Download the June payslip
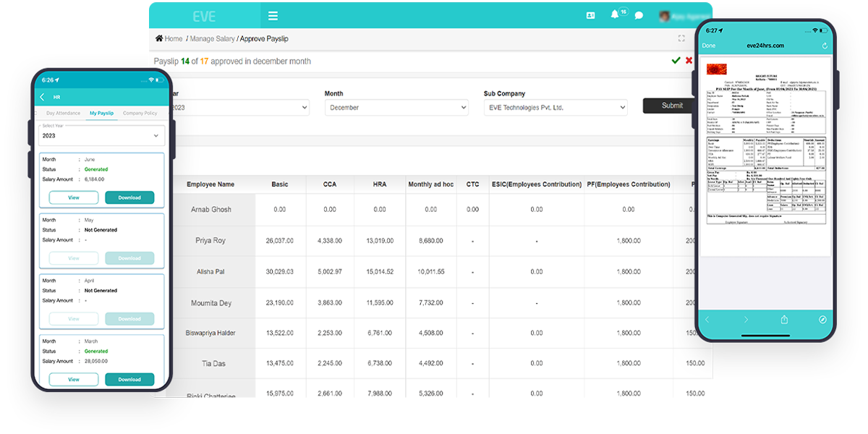Screen dimensions: 868x434 point(129,197)
